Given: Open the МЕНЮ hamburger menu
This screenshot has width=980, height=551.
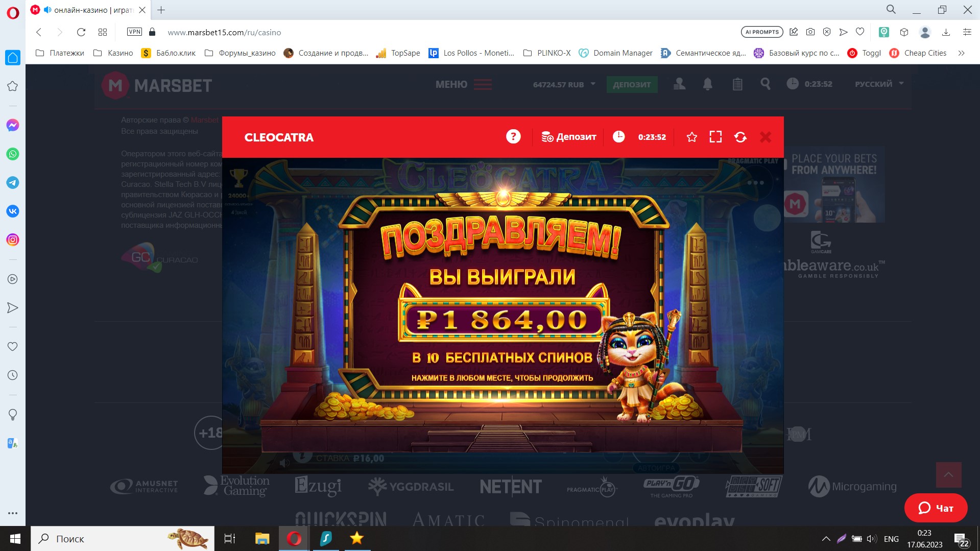Looking at the screenshot, I should click(x=464, y=84).
